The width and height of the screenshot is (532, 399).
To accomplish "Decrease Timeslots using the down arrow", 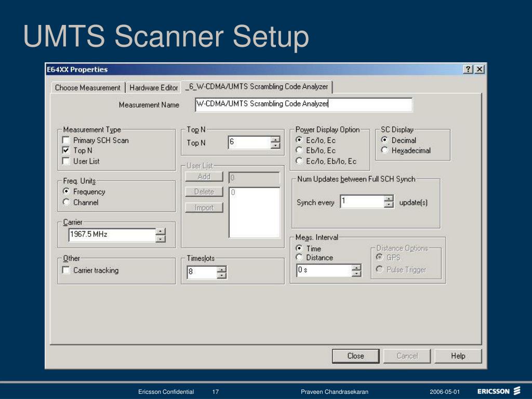I will pyautogui.click(x=221, y=275).
